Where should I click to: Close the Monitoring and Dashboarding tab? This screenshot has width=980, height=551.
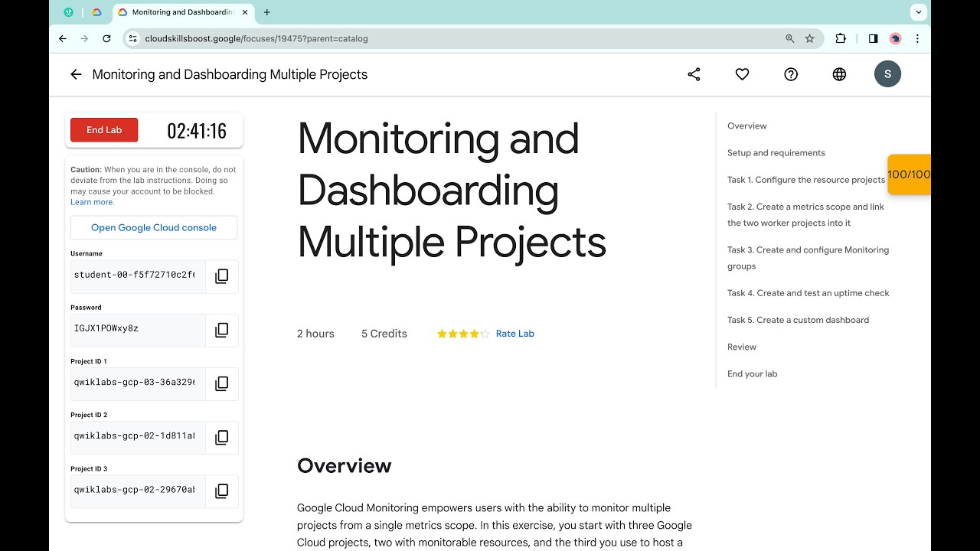[247, 12]
